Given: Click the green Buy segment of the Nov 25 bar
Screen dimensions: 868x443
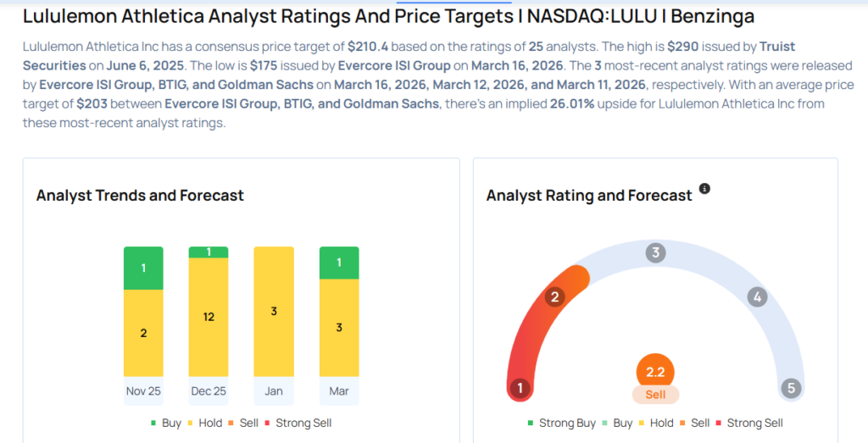Looking at the screenshot, I should (x=143, y=268).
